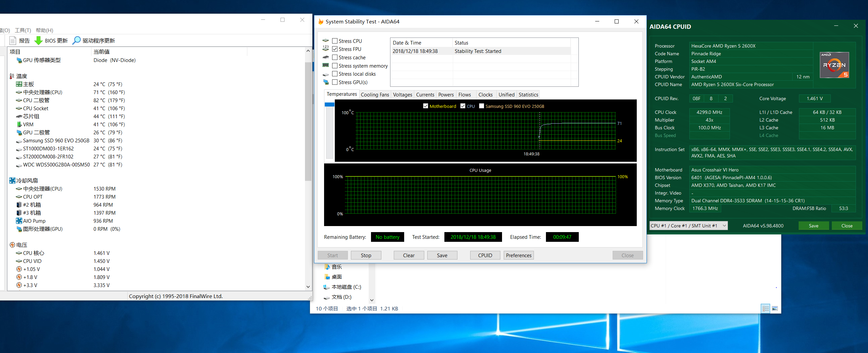The width and height of the screenshot is (868, 353).
Task: Enable the Stress CPU checkbox
Action: [x=334, y=41]
